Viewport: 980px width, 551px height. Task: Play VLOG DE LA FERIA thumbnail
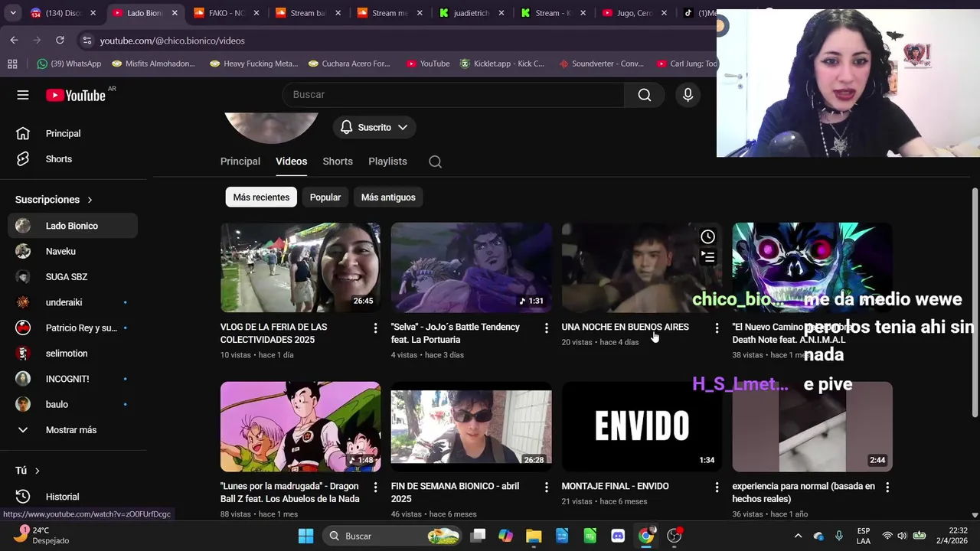(300, 267)
